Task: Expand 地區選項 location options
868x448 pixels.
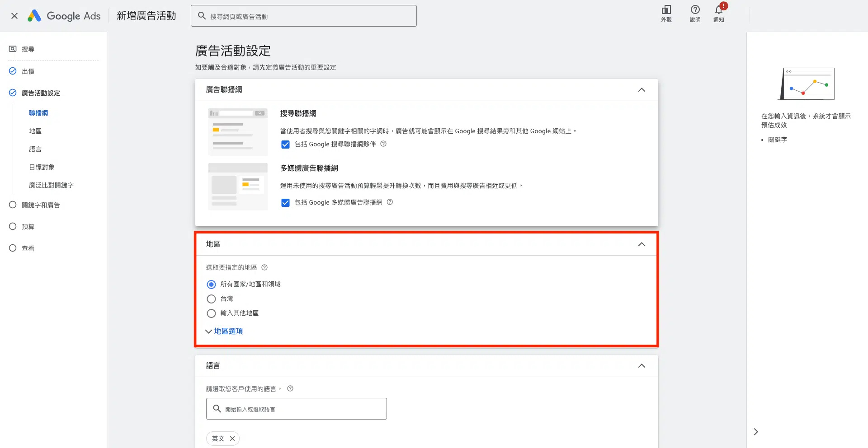Action: pos(224,331)
